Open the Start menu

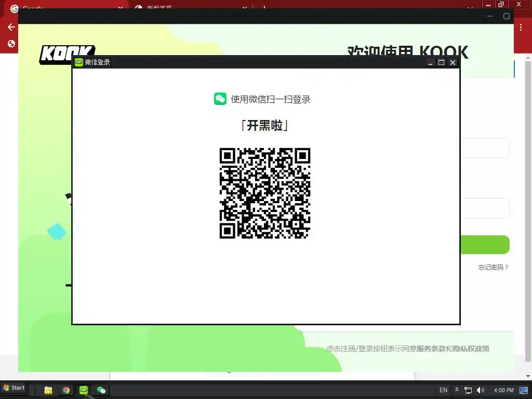click(x=14, y=388)
